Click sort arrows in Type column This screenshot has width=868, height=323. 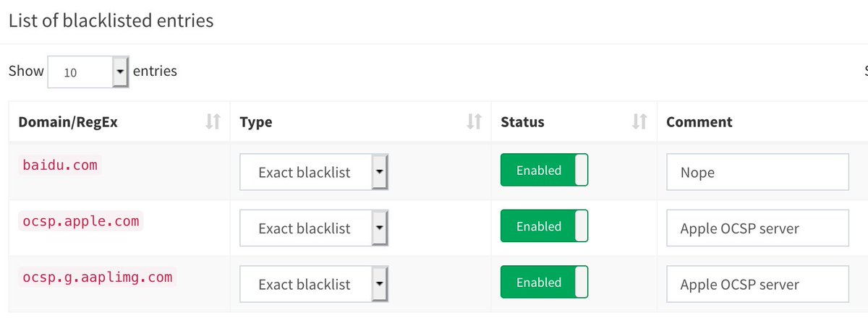click(x=474, y=121)
